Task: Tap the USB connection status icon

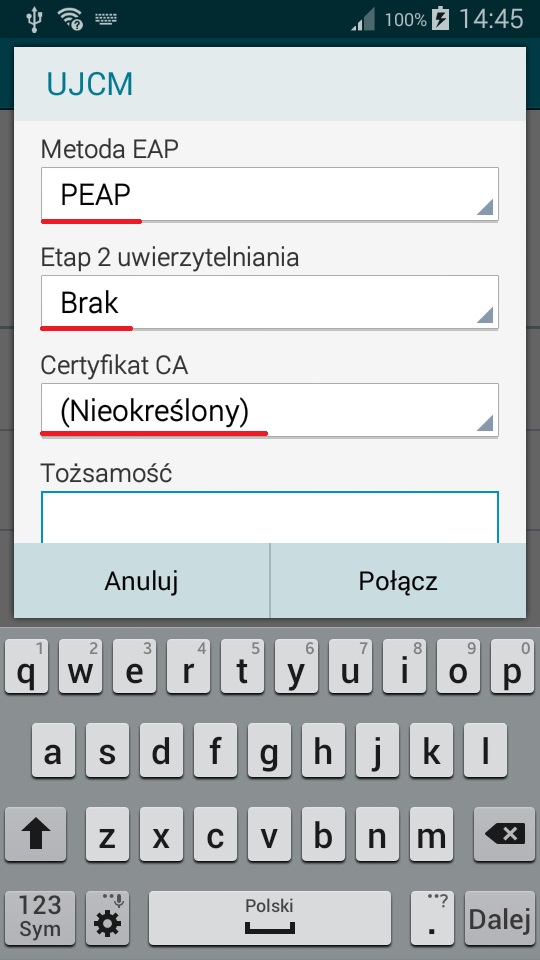Action: coord(34,19)
